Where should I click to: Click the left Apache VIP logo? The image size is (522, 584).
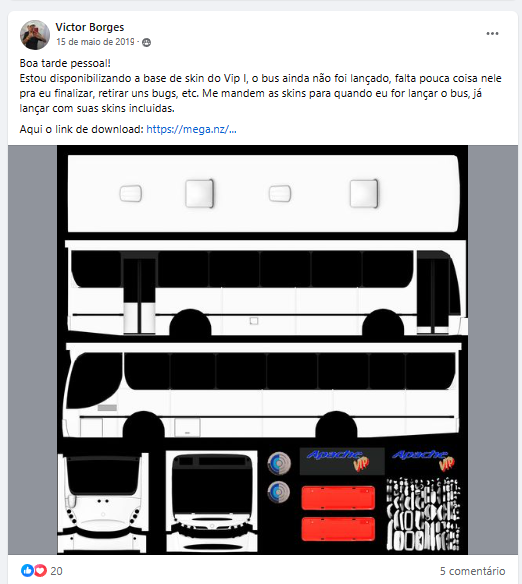pyautogui.click(x=342, y=461)
